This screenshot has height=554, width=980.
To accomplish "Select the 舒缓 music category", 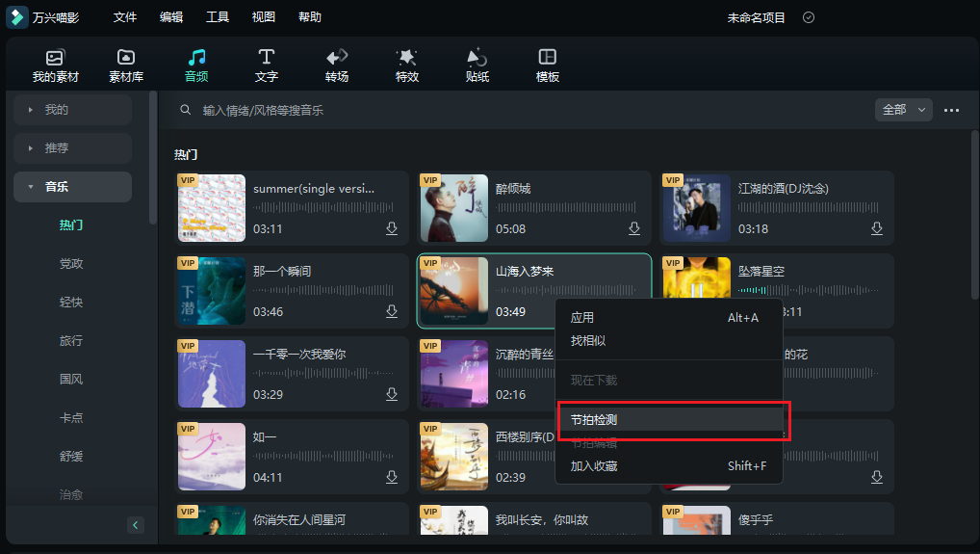I will [x=71, y=457].
